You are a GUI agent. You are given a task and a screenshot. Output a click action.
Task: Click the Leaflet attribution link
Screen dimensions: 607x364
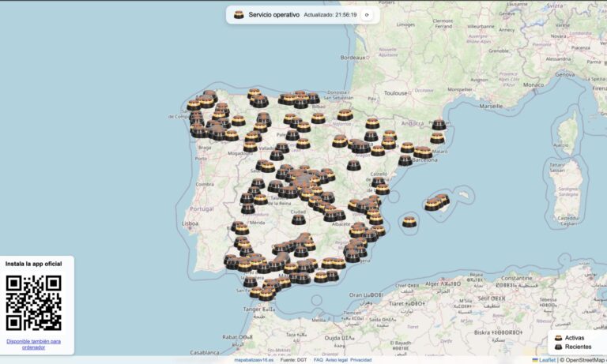pos(547,359)
